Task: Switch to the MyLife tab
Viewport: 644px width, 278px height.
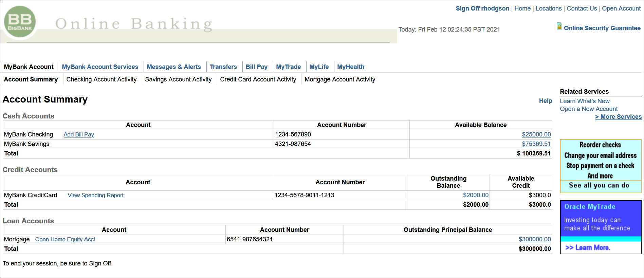Action: point(319,67)
